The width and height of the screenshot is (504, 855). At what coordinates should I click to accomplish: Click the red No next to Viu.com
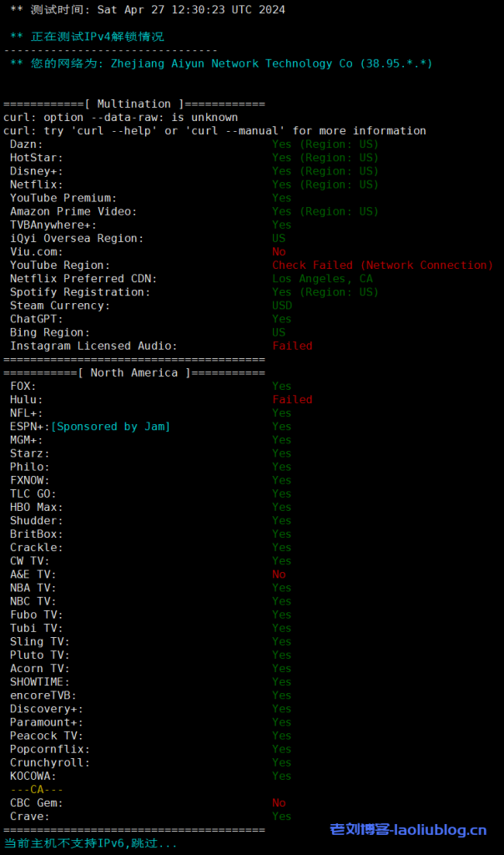pos(279,252)
